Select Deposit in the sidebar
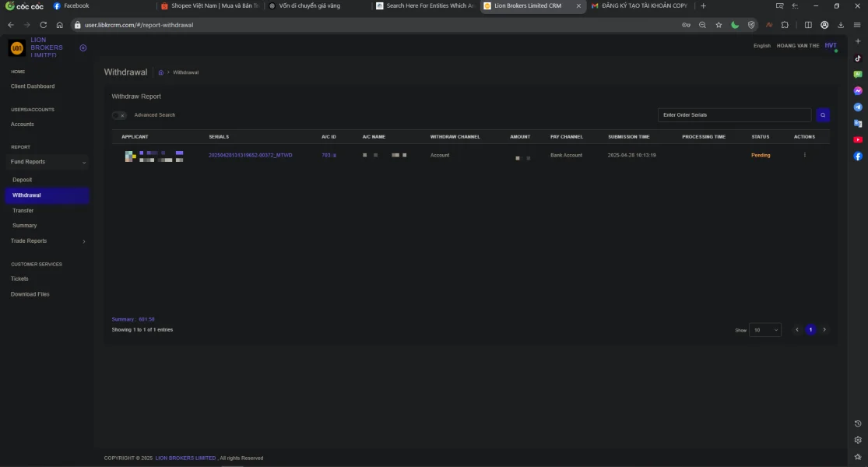This screenshot has height=467, width=868. tap(23, 180)
